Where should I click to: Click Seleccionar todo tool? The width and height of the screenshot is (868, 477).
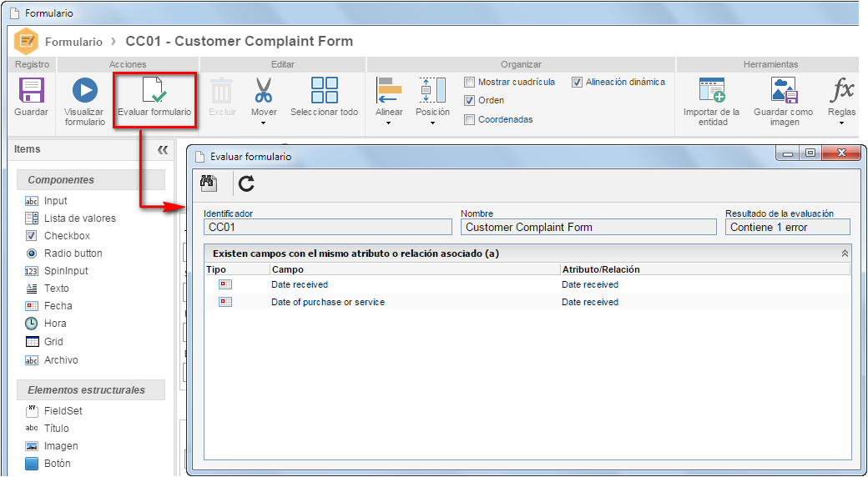(325, 98)
